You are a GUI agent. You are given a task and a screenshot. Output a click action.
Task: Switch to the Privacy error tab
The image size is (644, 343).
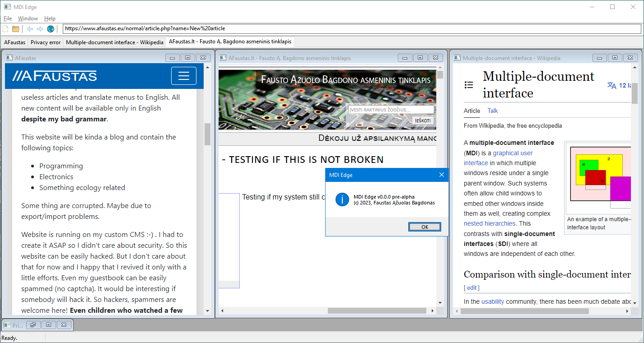point(46,42)
